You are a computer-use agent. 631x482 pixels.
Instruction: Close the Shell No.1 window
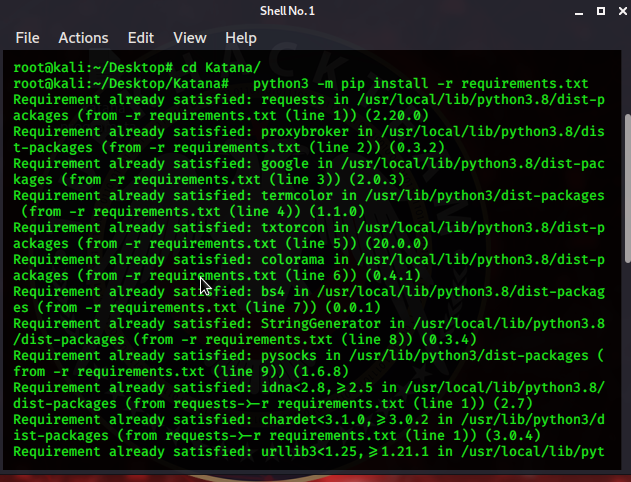coord(623,11)
